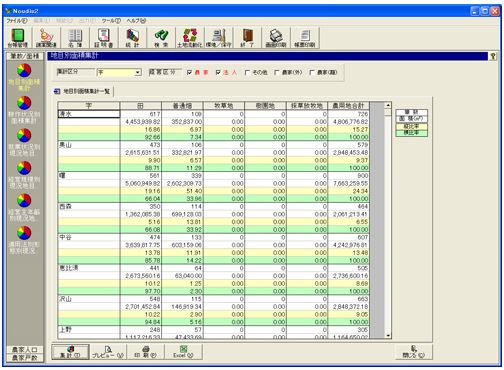The height and width of the screenshot is (370, 504).
Task: Select the 地目別面積集計一覧 tab
Action: click(83, 91)
